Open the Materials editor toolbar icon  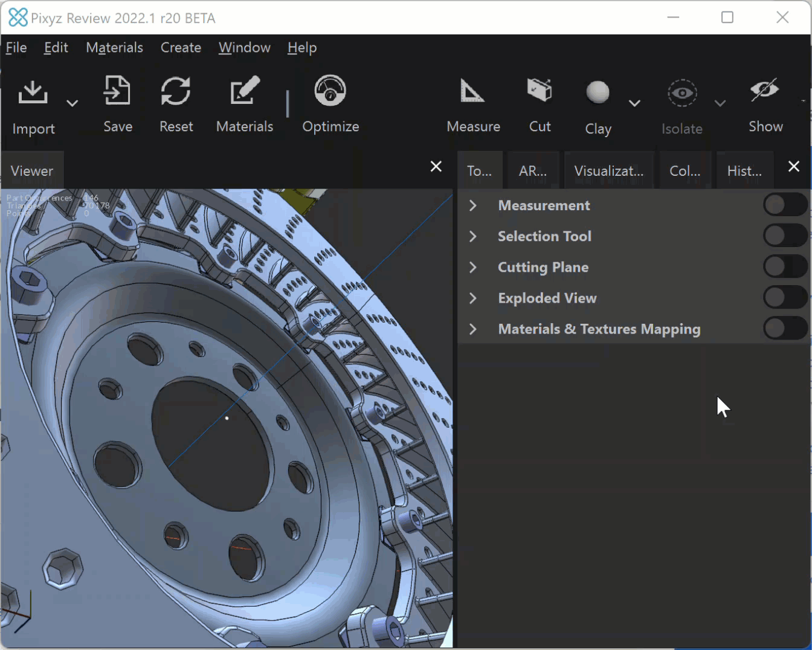[x=245, y=91]
